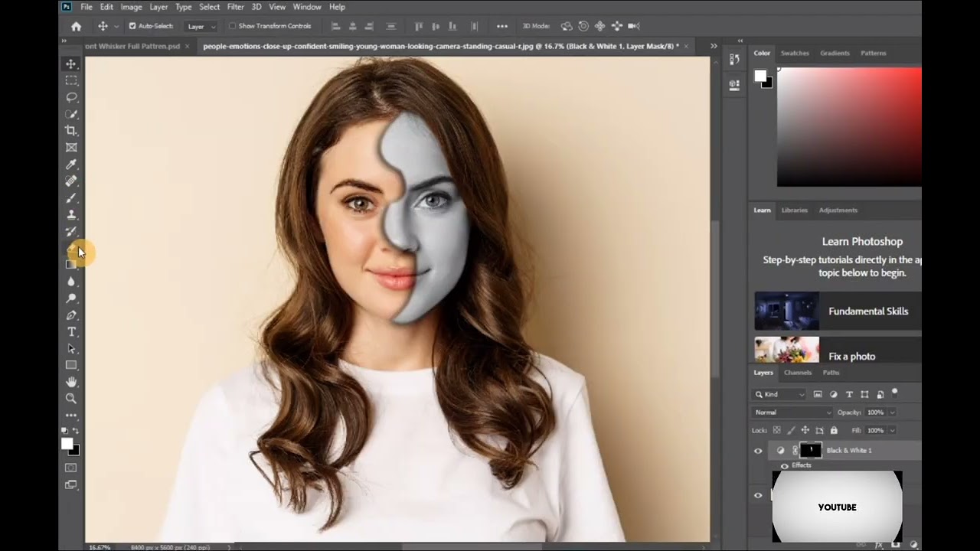
Task: Hide the Black & White 1 layer
Action: [758, 451]
